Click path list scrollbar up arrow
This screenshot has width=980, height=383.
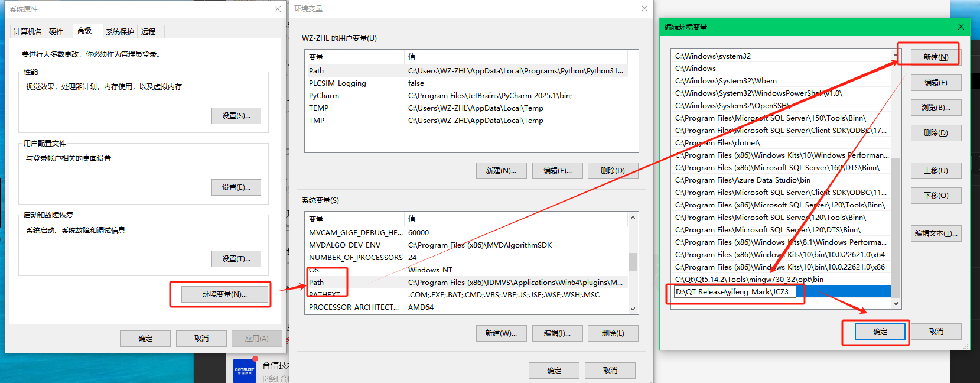896,56
